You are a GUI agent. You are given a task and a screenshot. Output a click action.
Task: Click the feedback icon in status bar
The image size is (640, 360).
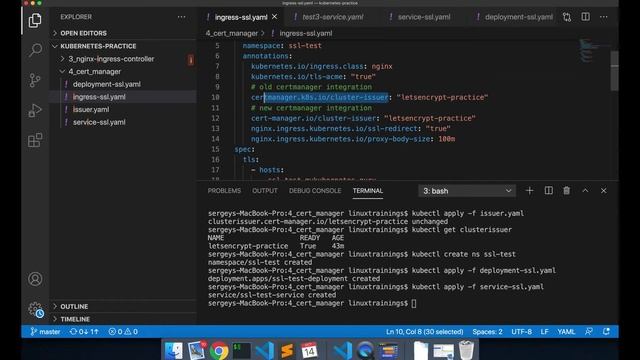pos(589,331)
